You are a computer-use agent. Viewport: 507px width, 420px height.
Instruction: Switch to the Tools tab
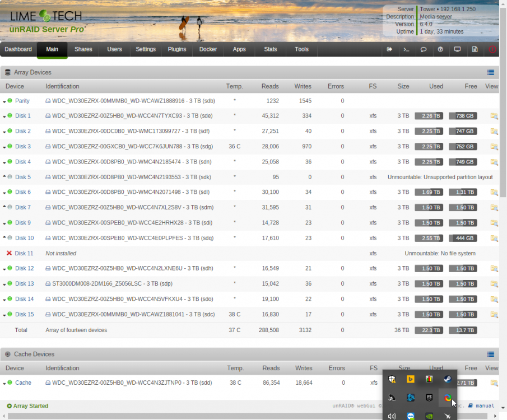301,49
